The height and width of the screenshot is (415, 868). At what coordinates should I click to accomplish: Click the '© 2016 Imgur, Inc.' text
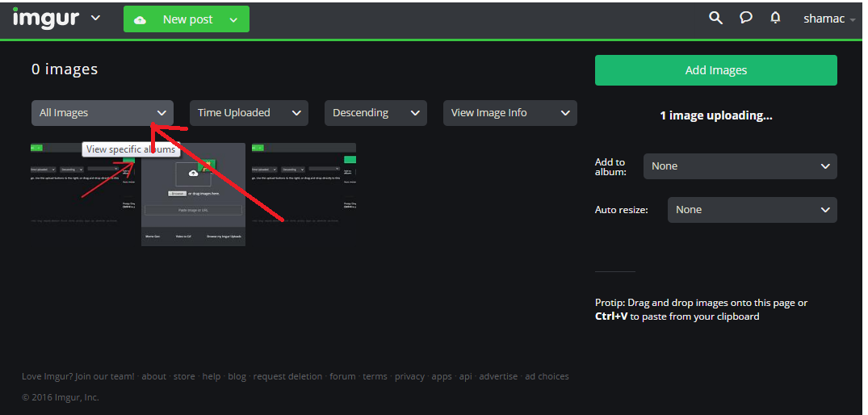61,397
